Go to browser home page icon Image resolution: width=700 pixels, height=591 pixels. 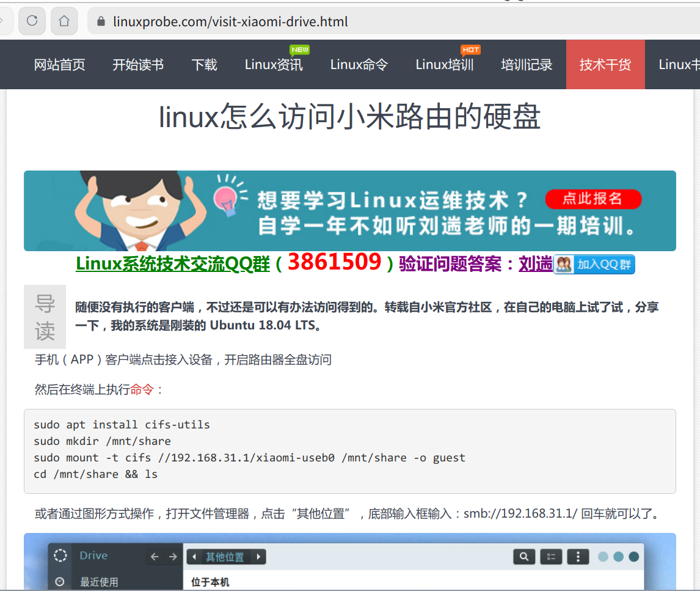tap(64, 21)
